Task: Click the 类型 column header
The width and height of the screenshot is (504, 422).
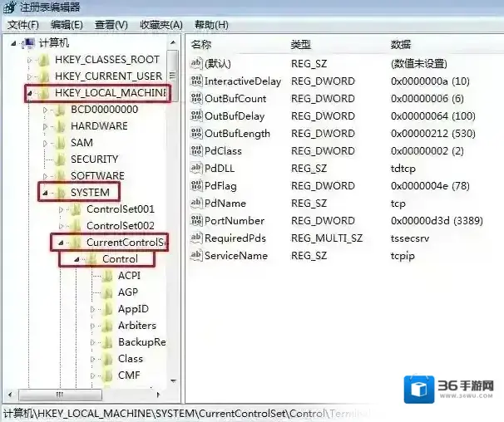Action: (x=301, y=44)
